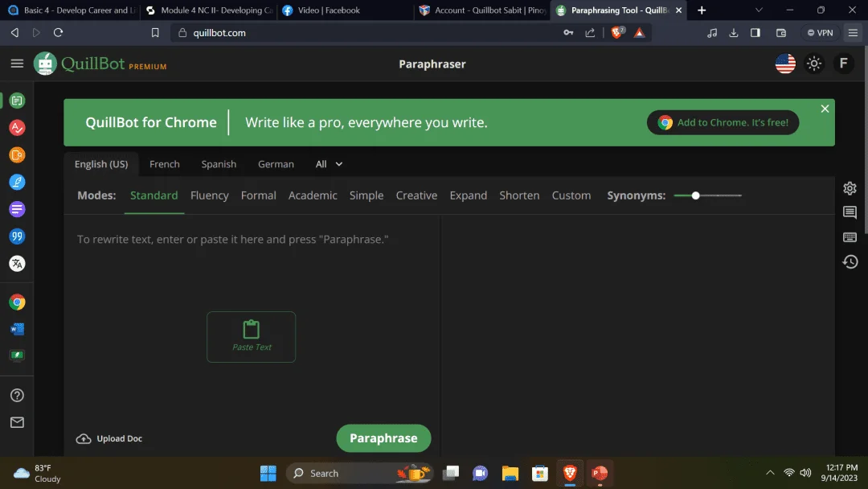Viewport: 868px width, 489px height.
Task: Open the Translator sidebar icon
Action: click(17, 264)
